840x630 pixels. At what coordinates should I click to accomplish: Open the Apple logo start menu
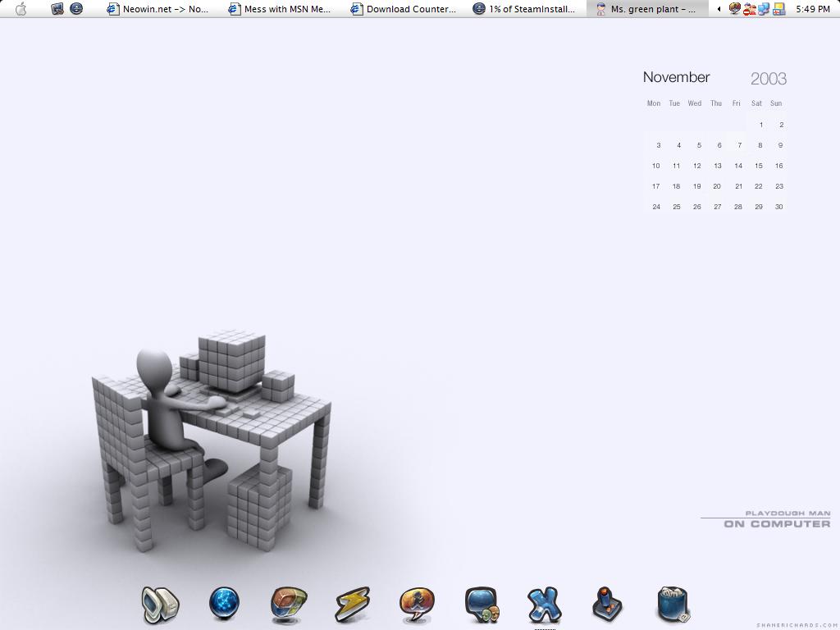click(x=21, y=9)
